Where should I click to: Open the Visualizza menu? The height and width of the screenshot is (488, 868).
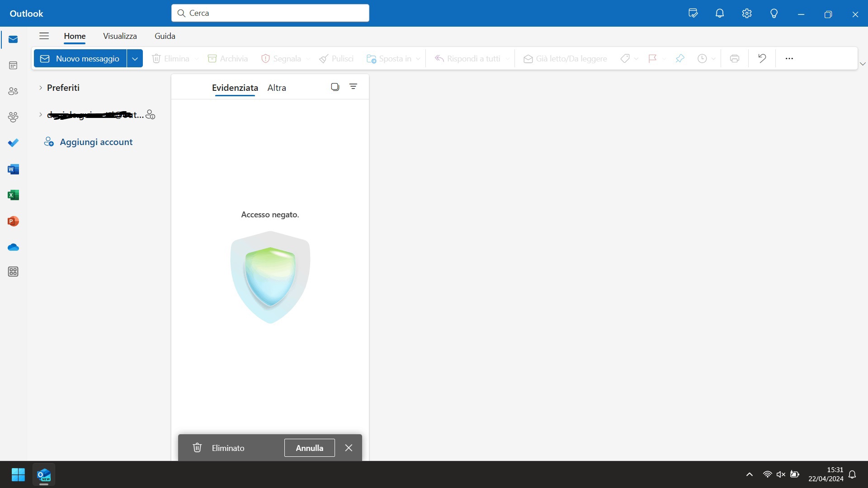coord(119,36)
